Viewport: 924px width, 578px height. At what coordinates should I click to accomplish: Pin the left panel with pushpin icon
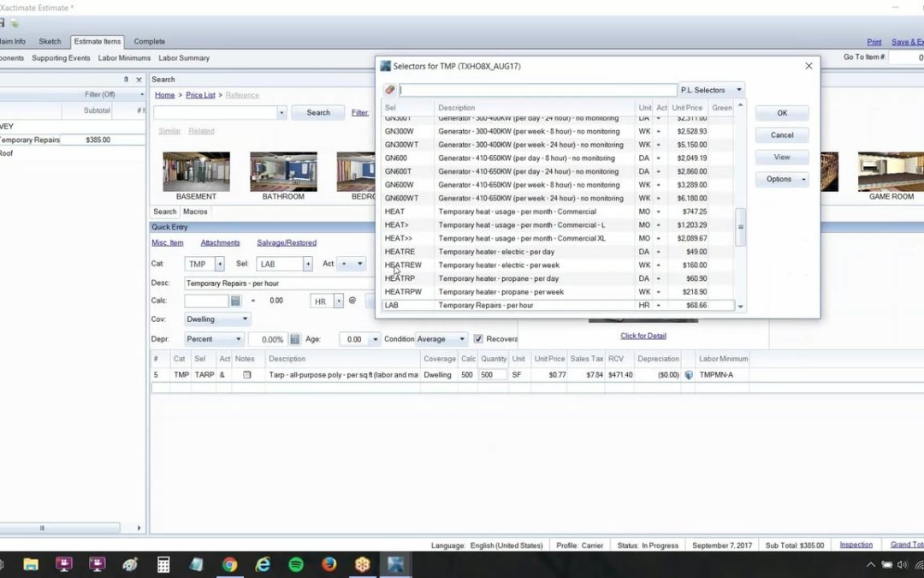[126, 79]
